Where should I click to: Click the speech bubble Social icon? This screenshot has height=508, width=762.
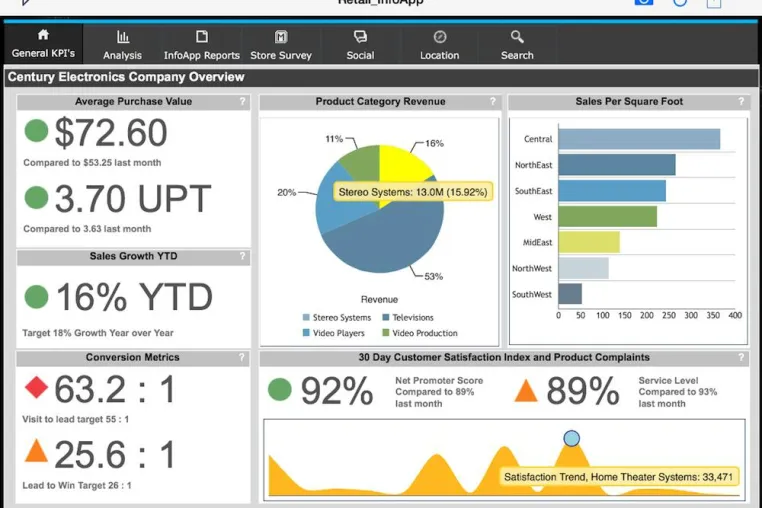pyautogui.click(x=360, y=37)
